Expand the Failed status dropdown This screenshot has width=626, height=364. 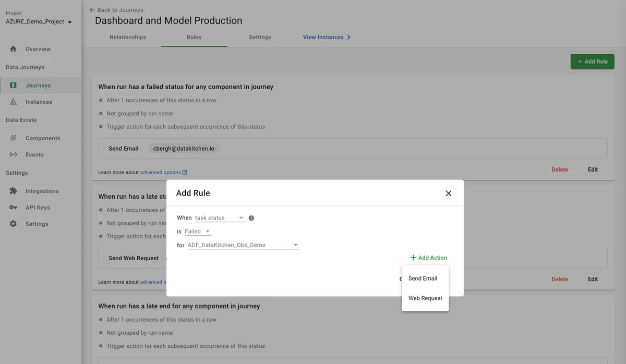tap(198, 232)
